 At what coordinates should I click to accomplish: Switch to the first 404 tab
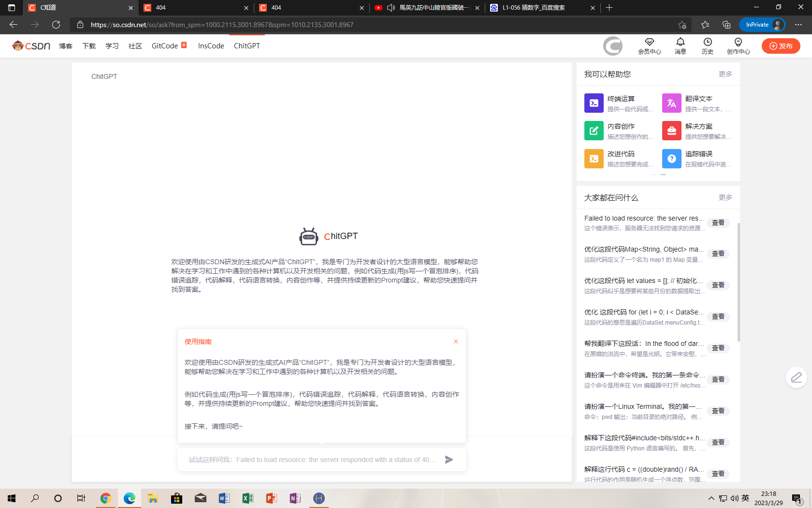[x=196, y=8]
